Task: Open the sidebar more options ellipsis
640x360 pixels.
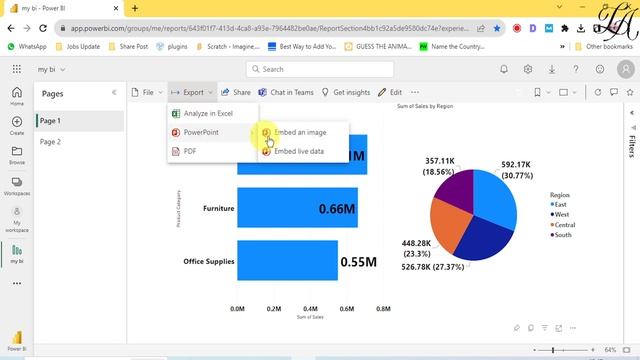Action: (x=17, y=283)
